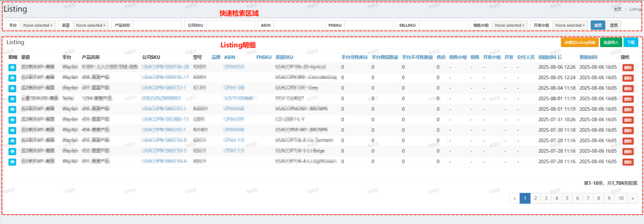The width and height of the screenshot is (644, 224).
Task: Sort by the FNSKU column header
Action: click(264, 57)
